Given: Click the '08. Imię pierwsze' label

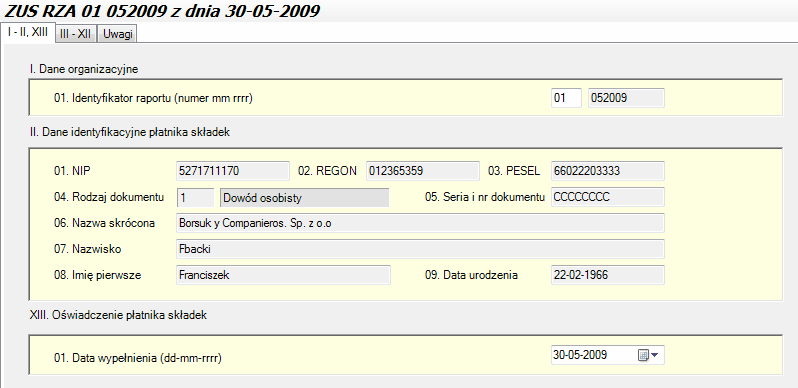Looking at the screenshot, I should pos(97,275).
